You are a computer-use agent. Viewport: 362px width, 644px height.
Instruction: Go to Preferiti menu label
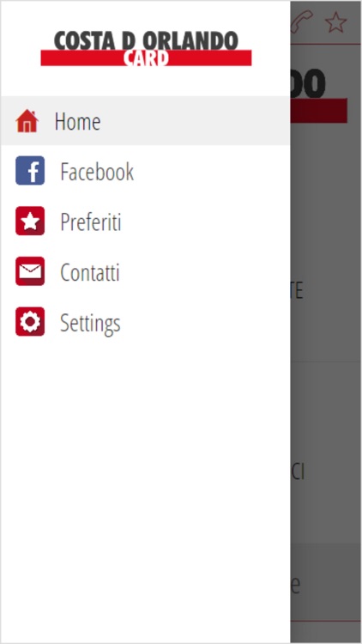[91, 222]
